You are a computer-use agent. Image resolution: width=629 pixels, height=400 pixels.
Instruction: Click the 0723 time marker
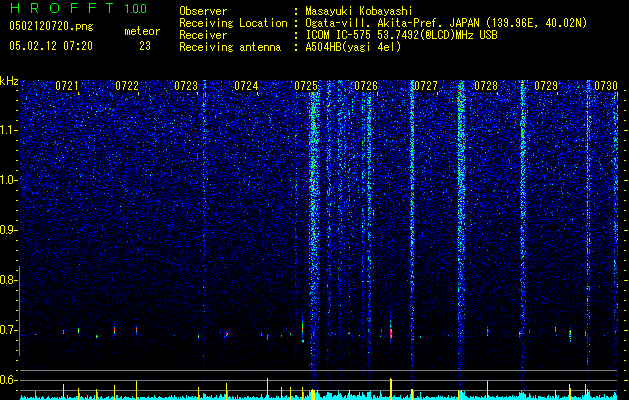(186, 86)
